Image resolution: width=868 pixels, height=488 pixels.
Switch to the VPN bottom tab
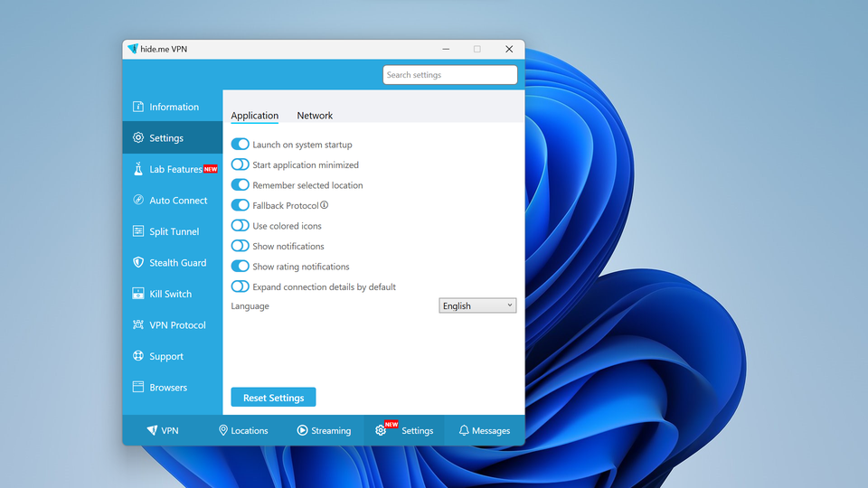pyautogui.click(x=163, y=430)
